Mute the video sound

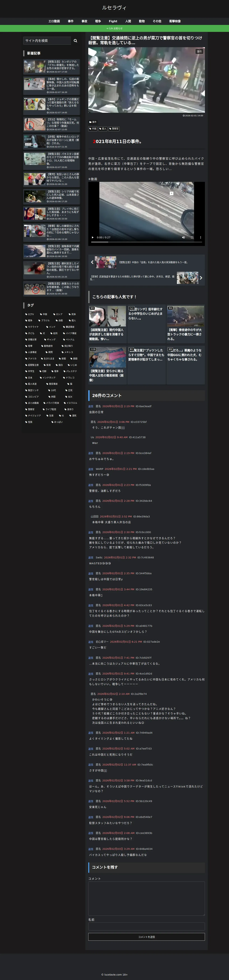click(x=183, y=237)
